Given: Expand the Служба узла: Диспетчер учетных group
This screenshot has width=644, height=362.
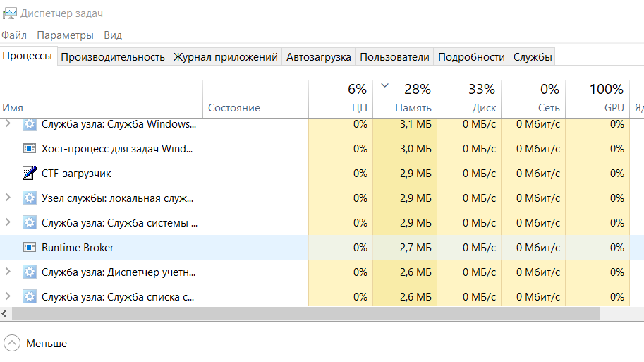Looking at the screenshot, I should (x=8, y=272).
